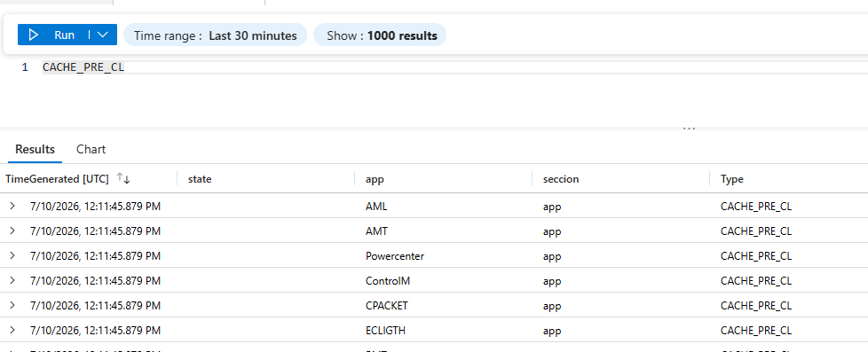Switch to the Chart tab
The height and width of the screenshot is (352, 868).
pyautogui.click(x=91, y=150)
